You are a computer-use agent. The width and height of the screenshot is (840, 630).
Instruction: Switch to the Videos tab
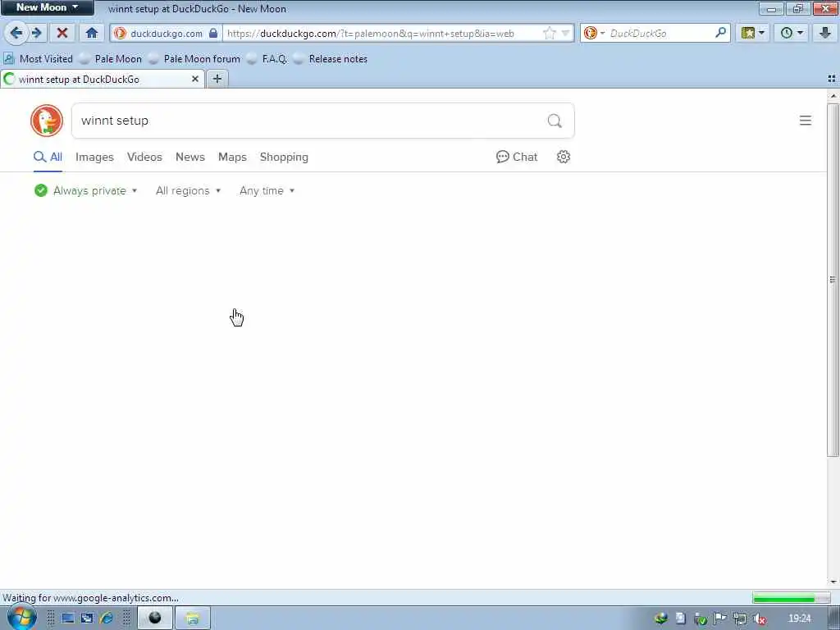[144, 157]
